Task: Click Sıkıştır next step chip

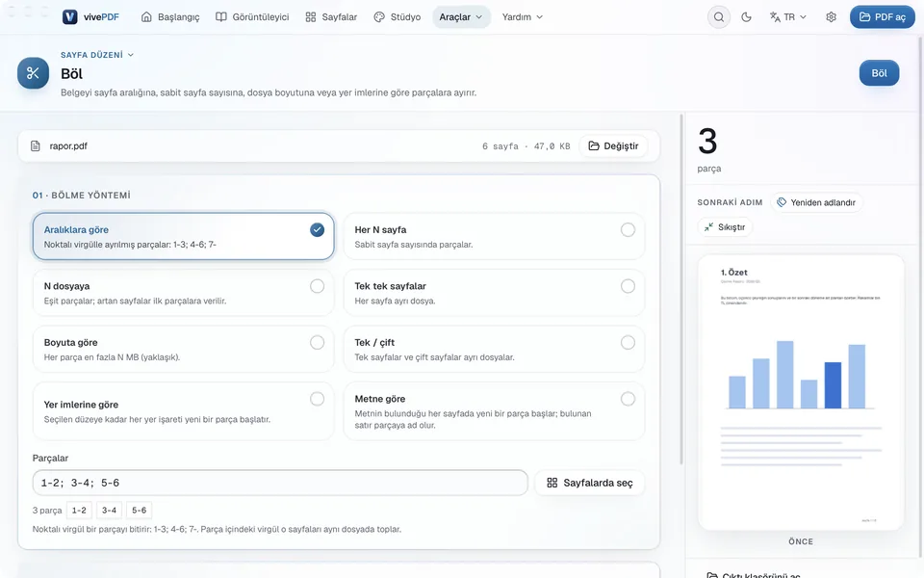Action: pyautogui.click(x=725, y=227)
